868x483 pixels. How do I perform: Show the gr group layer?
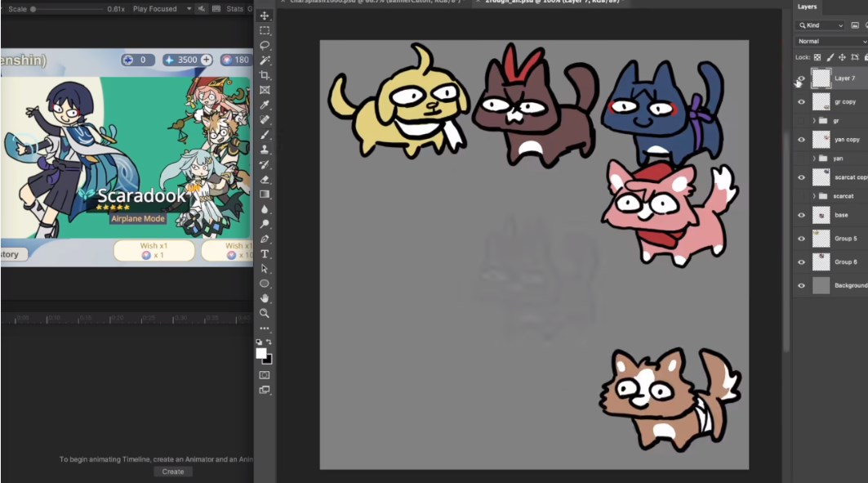(x=801, y=121)
